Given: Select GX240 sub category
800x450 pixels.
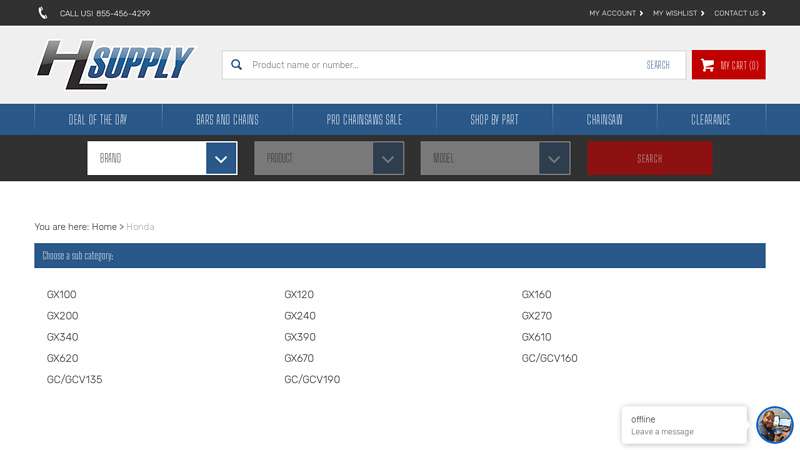Looking at the screenshot, I should [300, 316].
